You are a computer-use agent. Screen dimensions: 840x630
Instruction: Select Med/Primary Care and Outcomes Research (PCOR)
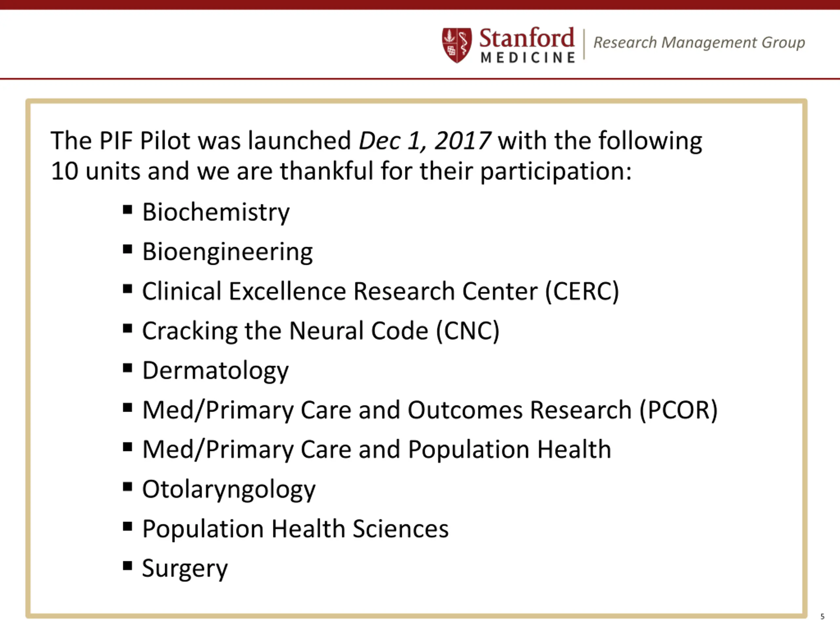[430, 410]
